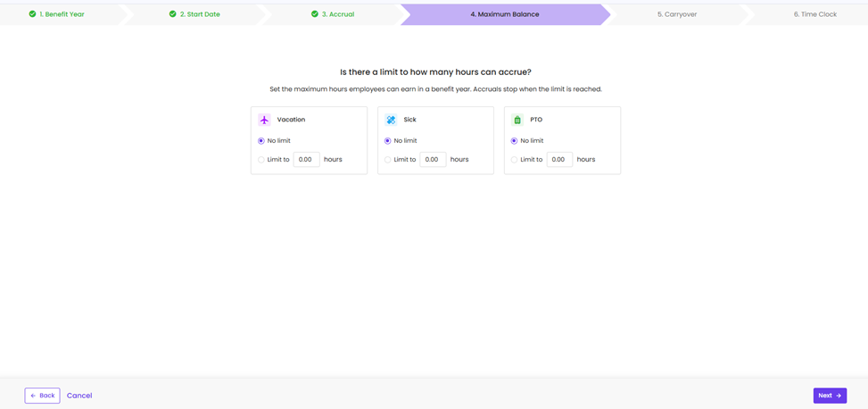Click the Cancel link

tap(79, 396)
